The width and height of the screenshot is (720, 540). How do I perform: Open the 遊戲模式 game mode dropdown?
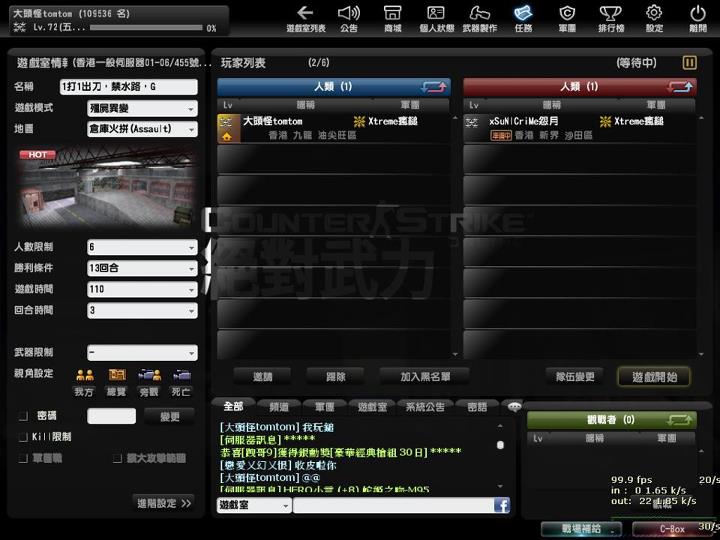click(142, 109)
